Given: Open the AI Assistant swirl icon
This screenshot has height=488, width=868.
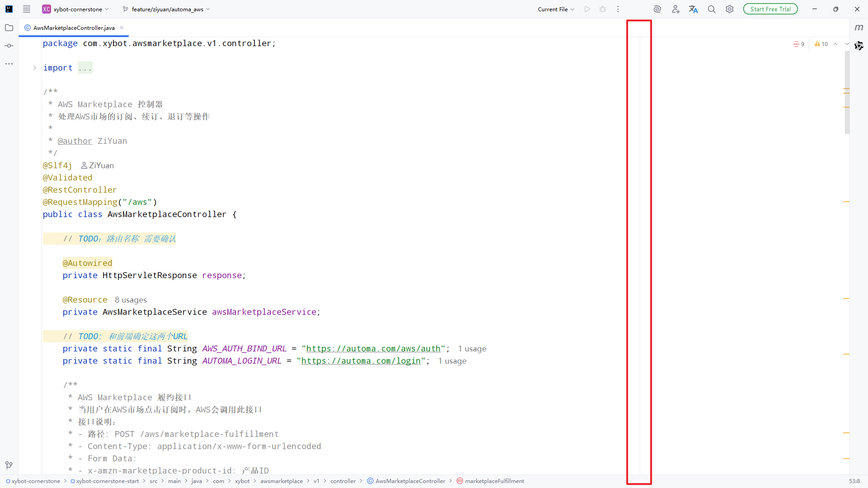Looking at the screenshot, I should (657, 9).
